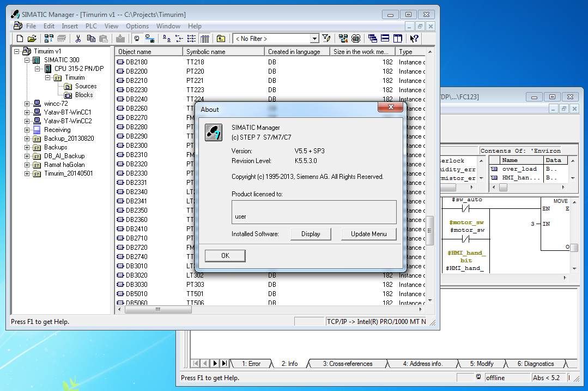Screen dimensions: 588x391
Task: Click the Update Menu button
Action: 368,234
